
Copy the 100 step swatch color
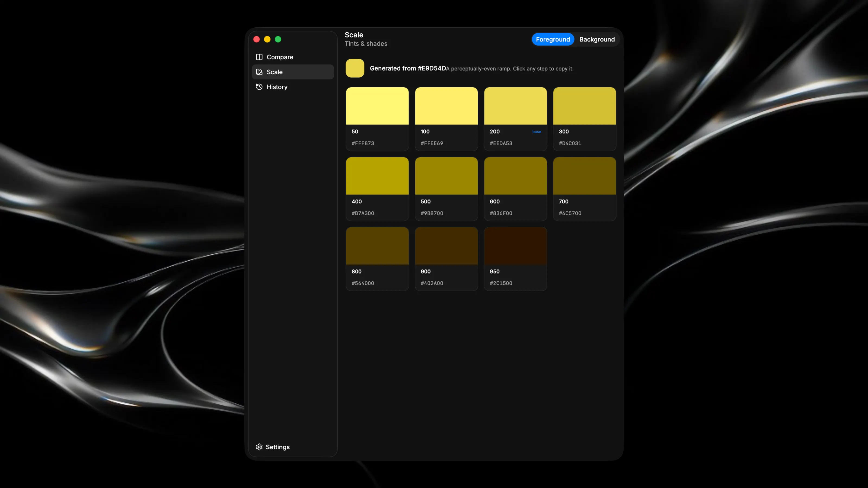446,106
